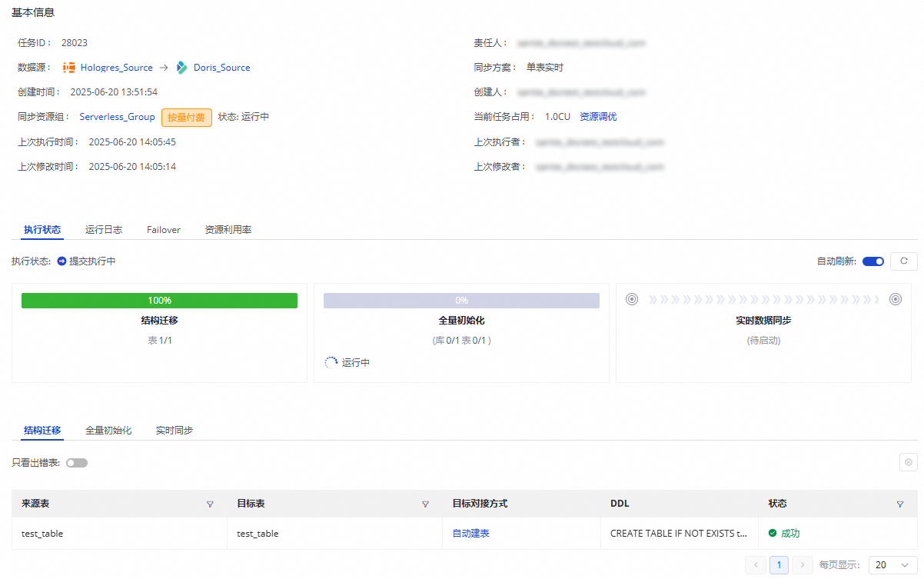Click the 按量付费 tag
Viewport: 924px width, 579px height.
(187, 117)
